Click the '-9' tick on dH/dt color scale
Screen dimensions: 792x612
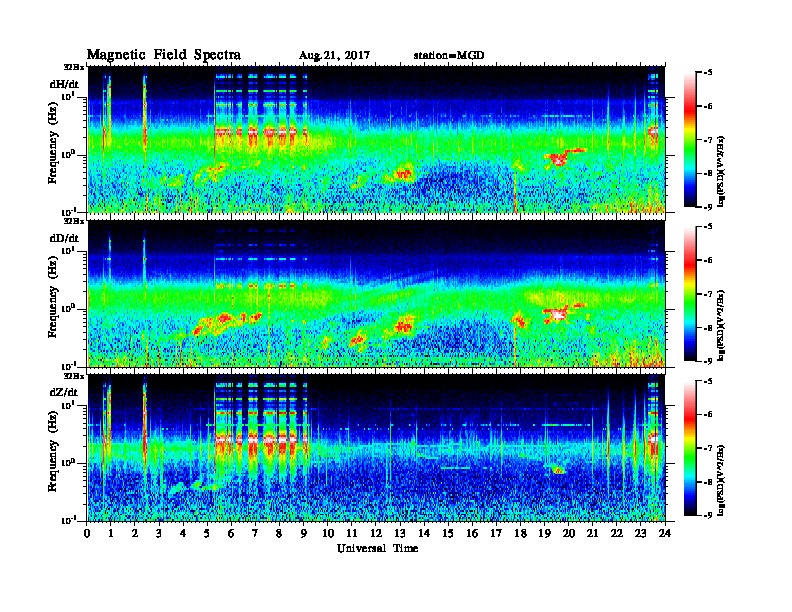click(708, 207)
